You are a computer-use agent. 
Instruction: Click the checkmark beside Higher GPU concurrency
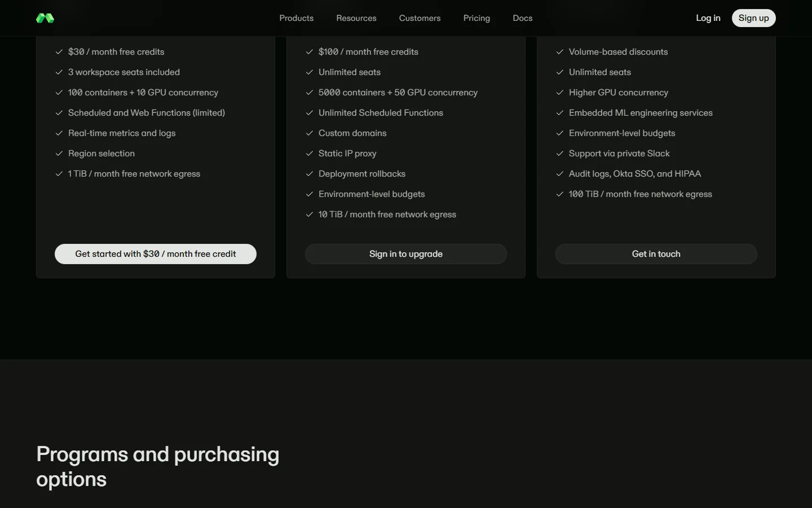coord(559,93)
